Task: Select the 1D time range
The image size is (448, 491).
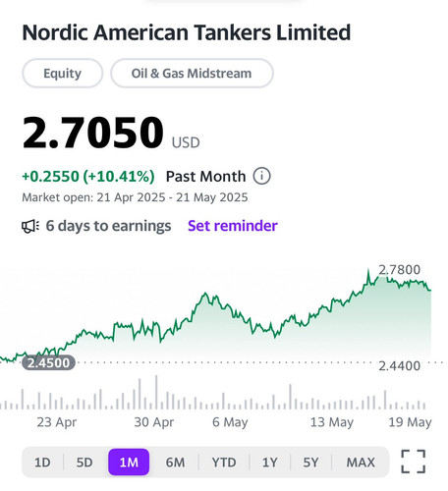Action: pyautogui.click(x=42, y=463)
